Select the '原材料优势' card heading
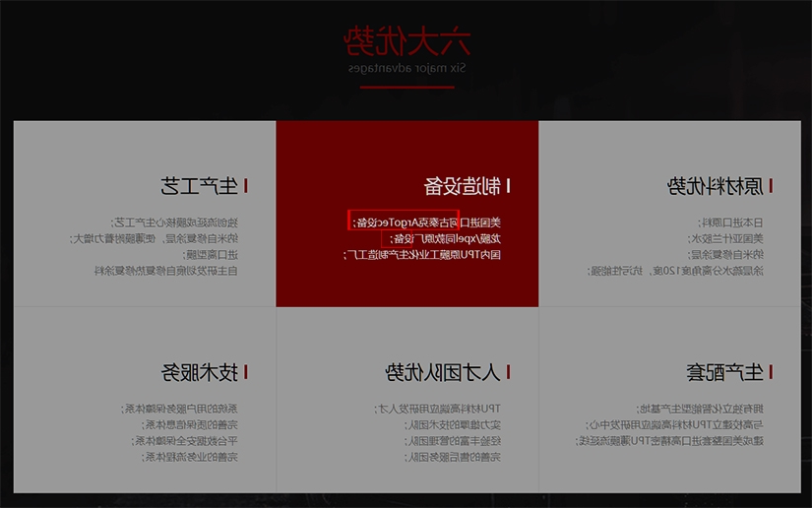The height and width of the screenshot is (508, 812). pos(716,186)
